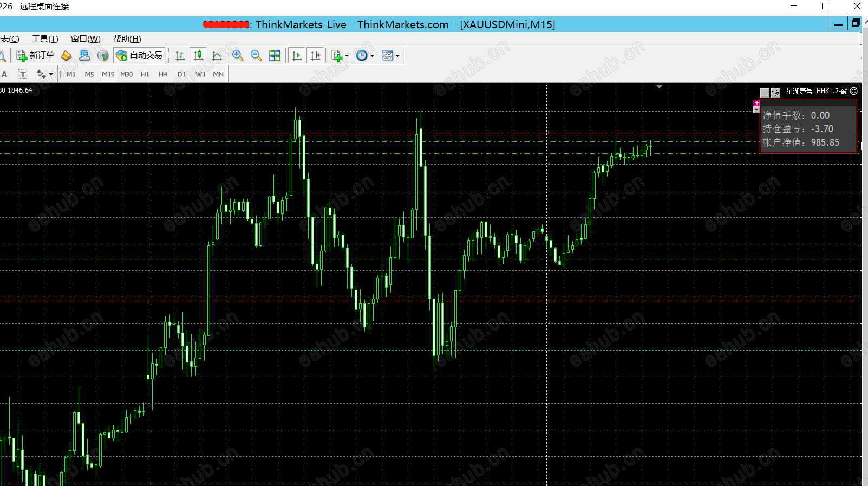Click the clock periods icon

pos(362,55)
